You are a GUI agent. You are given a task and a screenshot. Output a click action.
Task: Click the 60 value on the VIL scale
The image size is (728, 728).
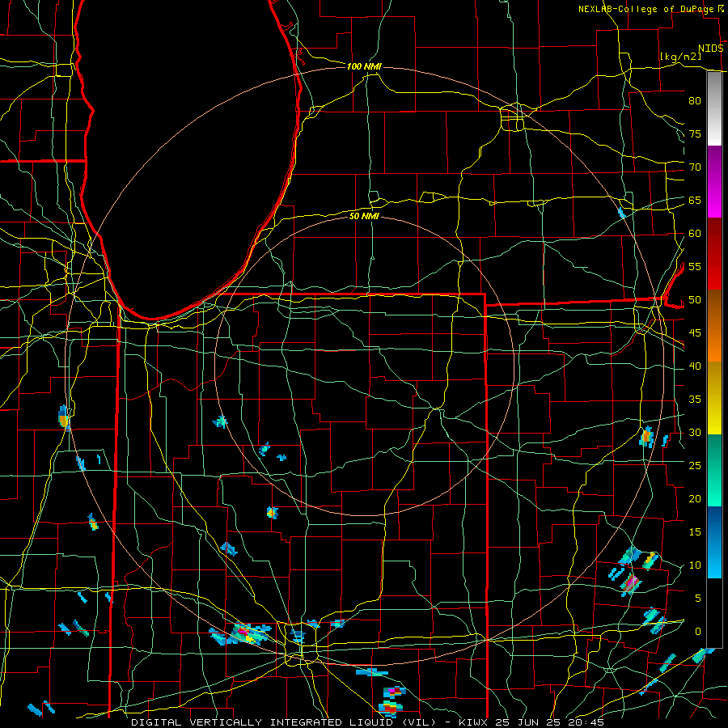(695, 234)
